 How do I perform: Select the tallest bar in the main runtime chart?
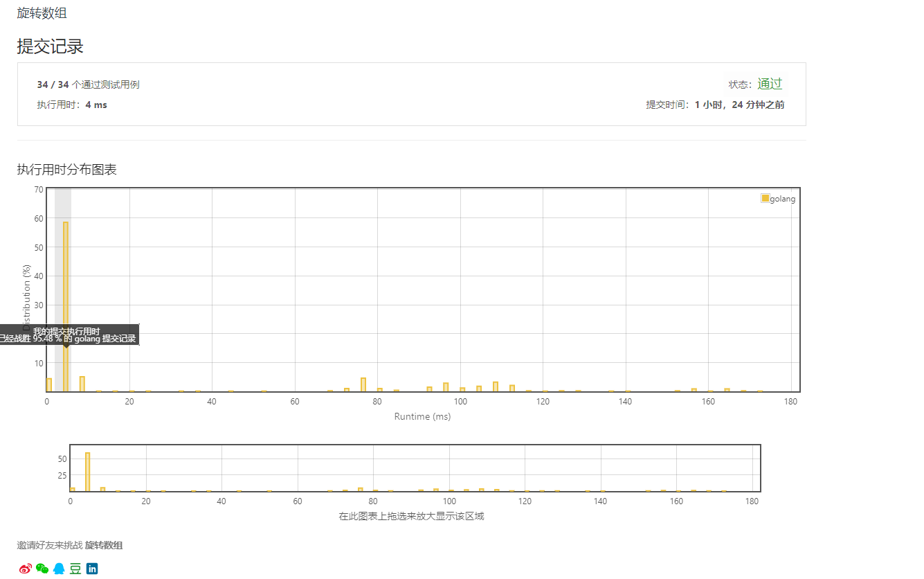point(66,306)
